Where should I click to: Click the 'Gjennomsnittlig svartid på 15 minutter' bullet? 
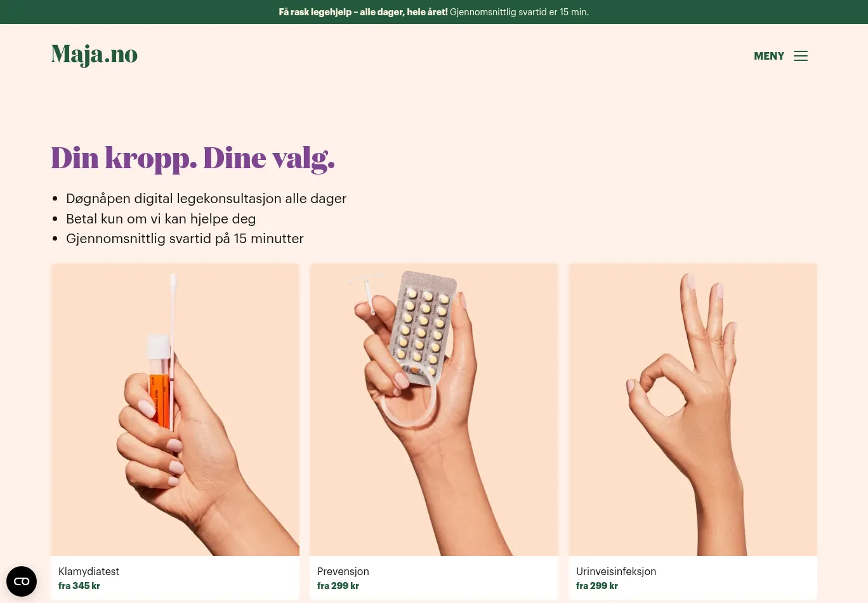click(185, 239)
